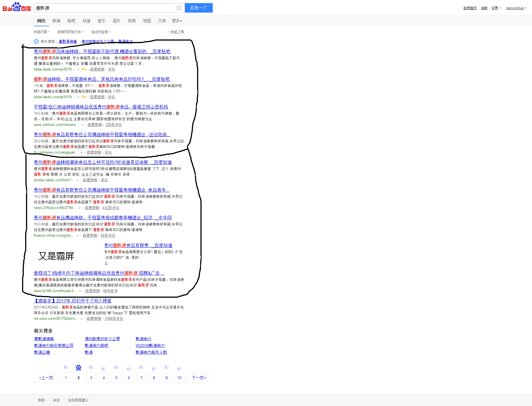Open result 香菇鸡丁/烧烤牛肉丁味油辣椒

(x=99, y=273)
